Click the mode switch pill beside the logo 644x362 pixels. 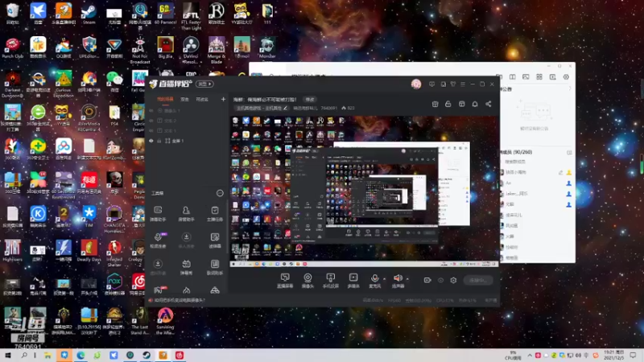pyautogui.click(x=204, y=84)
